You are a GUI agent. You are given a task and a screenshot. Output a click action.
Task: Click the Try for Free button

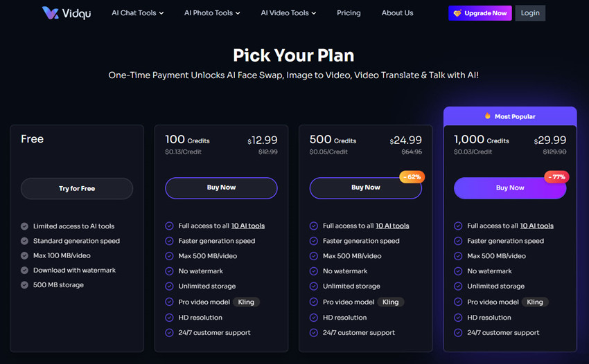tap(77, 188)
